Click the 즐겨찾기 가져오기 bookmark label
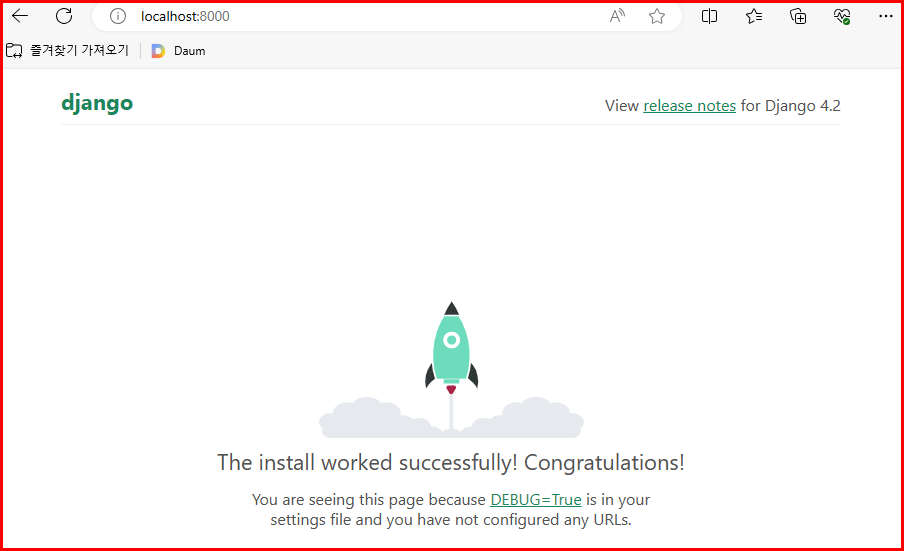The image size is (904, 551). click(x=80, y=51)
